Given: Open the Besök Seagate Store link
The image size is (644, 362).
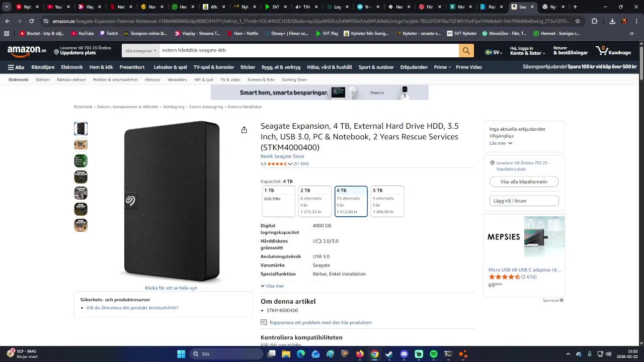Looking at the screenshot, I should pos(282,156).
